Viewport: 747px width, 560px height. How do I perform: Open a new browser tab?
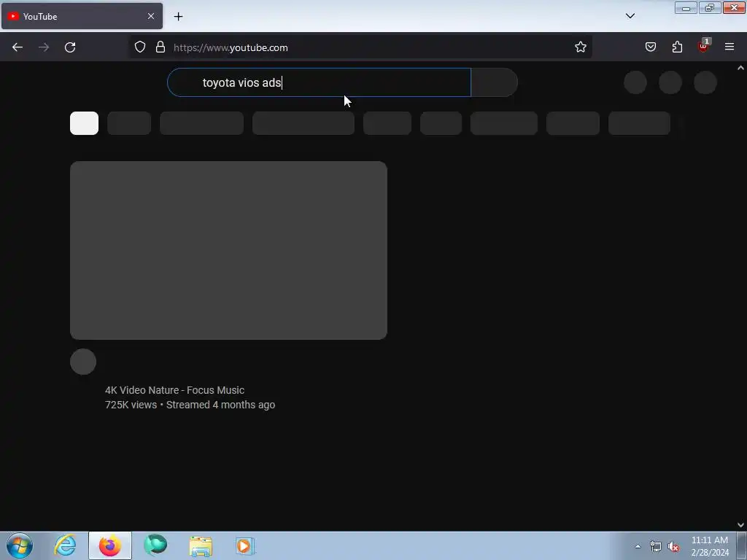pos(178,17)
